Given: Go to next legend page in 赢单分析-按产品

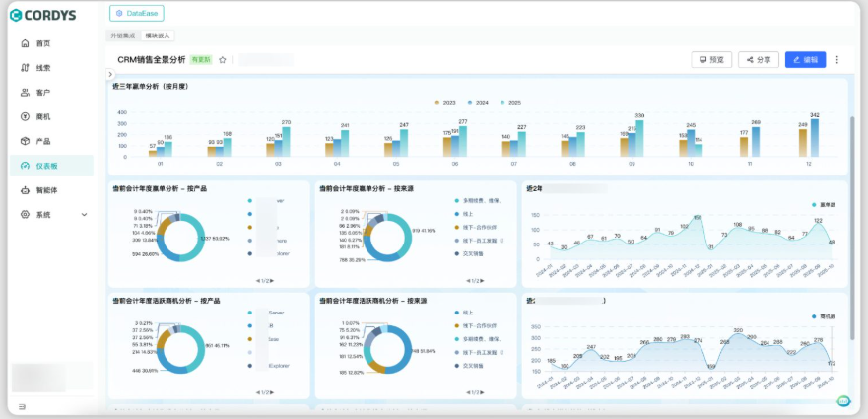Looking at the screenshot, I should tap(272, 281).
